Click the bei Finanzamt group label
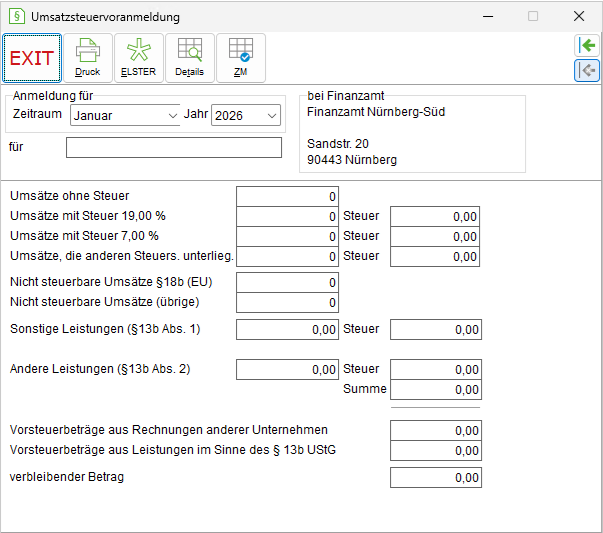The height and width of the screenshot is (533, 603). pos(346,95)
